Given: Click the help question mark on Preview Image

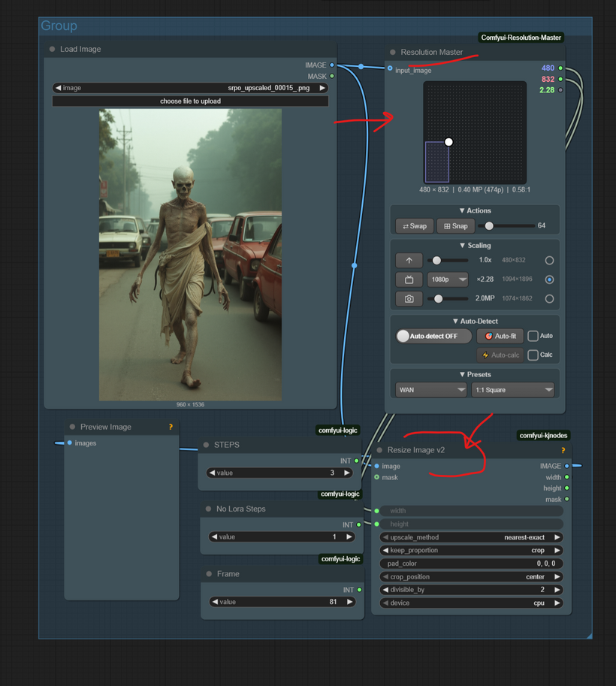Looking at the screenshot, I should (171, 427).
